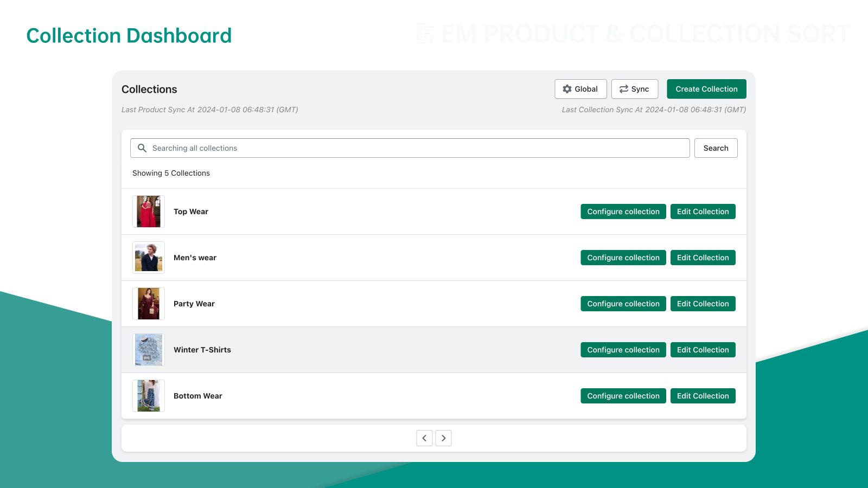Click the Search button
Image resolution: width=868 pixels, height=488 pixels.
click(716, 148)
